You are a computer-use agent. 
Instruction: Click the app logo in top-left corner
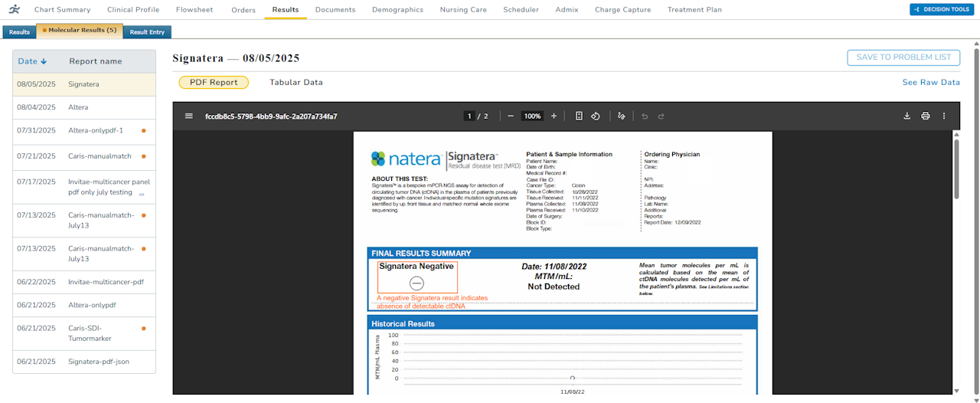point(15,9)
